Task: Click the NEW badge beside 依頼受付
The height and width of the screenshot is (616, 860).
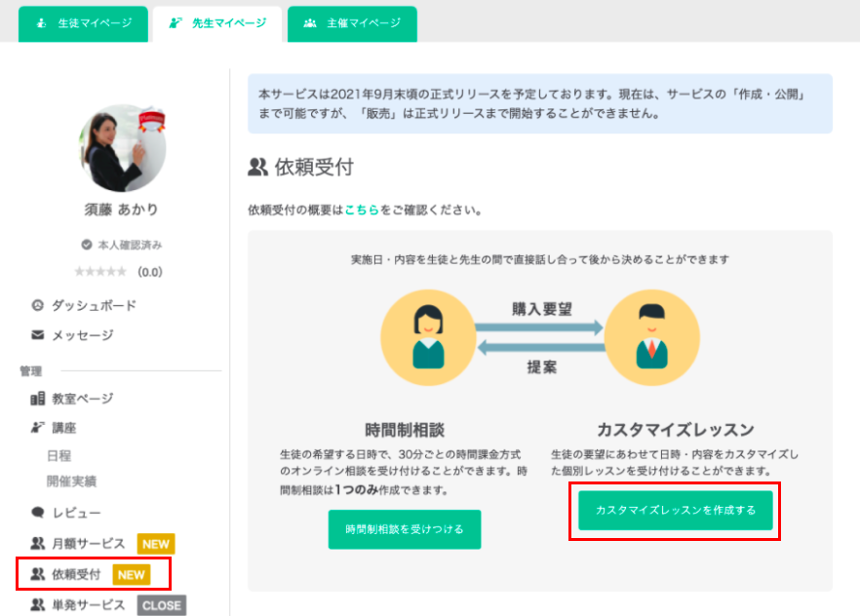Action: (131, 575)
